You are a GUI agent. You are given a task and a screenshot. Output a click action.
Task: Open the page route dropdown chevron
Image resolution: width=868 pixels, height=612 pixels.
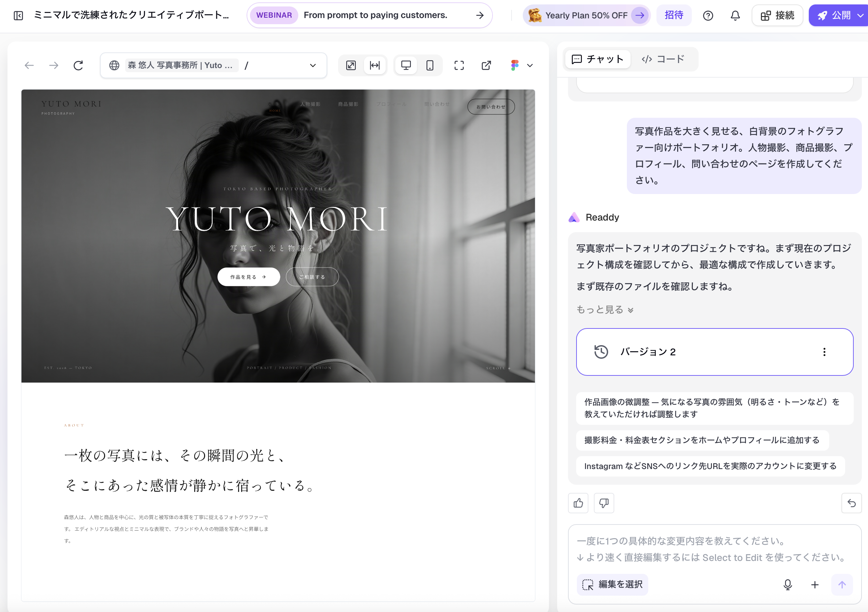313,65
